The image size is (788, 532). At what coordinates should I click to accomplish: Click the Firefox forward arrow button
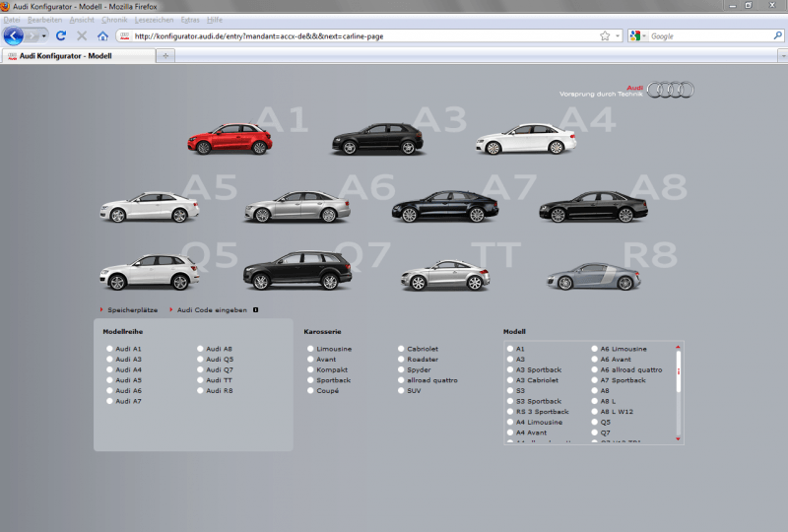coord(33,36)
